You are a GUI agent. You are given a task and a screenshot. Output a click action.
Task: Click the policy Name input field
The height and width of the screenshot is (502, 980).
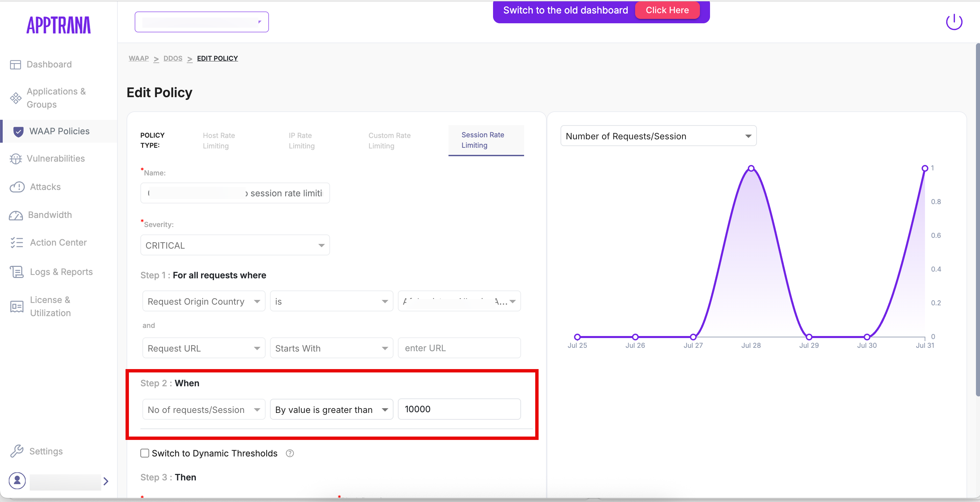point(235,193)
